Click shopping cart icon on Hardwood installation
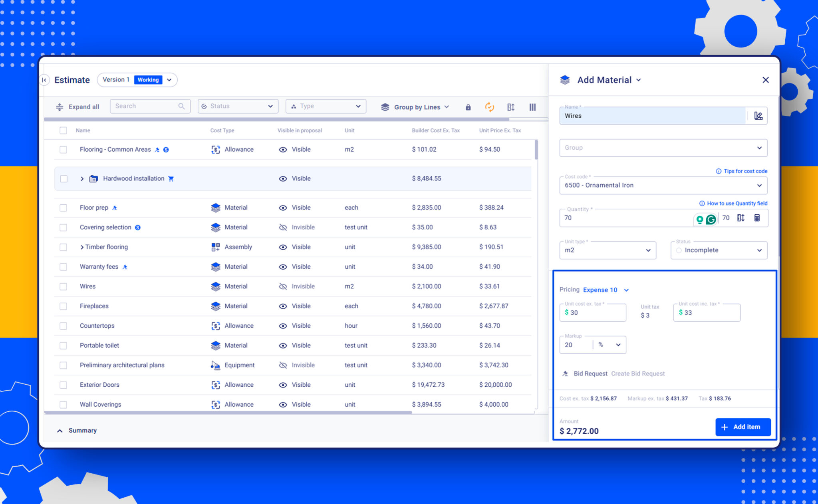 (x=171, y=179)
